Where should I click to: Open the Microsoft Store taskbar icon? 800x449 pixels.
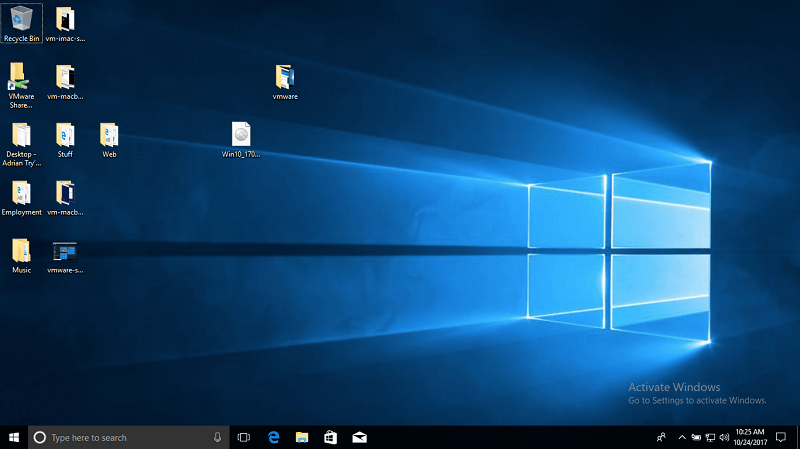pos(331,437)
